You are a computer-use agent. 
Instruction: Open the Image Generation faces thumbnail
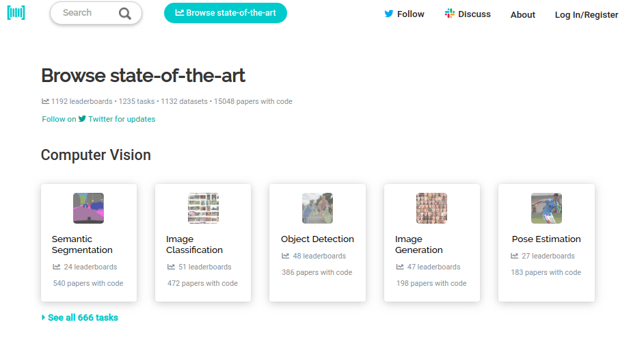click(x=431, y=208)
